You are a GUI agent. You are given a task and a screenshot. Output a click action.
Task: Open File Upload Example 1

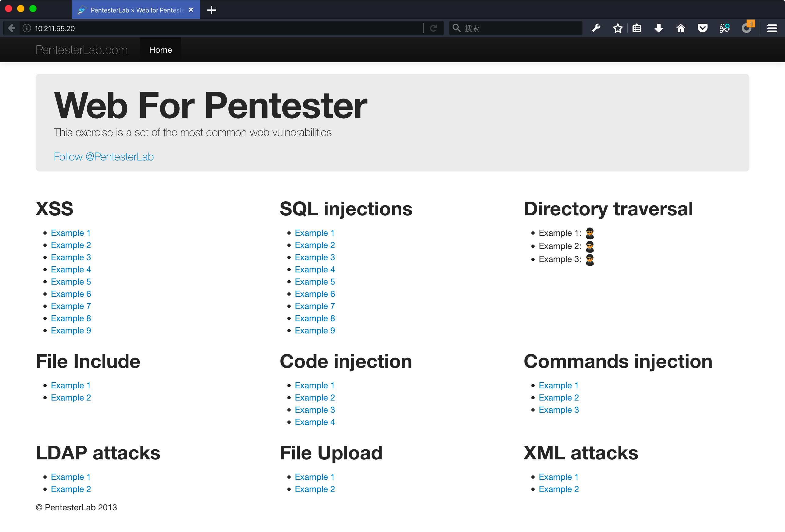point(314,476)
